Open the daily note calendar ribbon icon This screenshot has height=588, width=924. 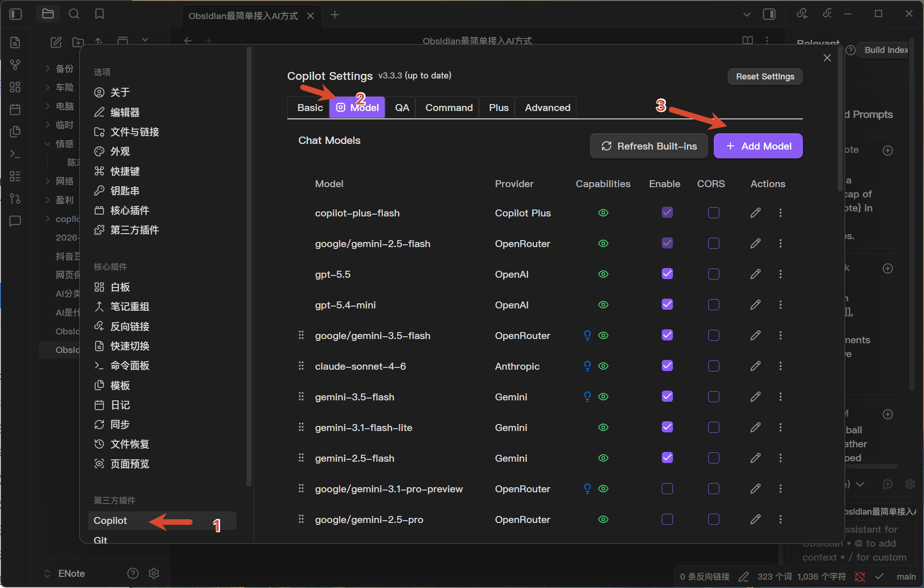pyautogui.click(x=15, y=109)
